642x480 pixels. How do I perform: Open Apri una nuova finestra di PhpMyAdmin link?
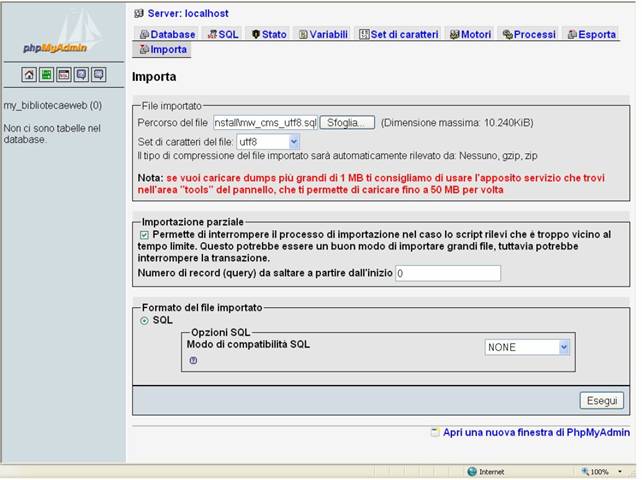coord(536,432)
